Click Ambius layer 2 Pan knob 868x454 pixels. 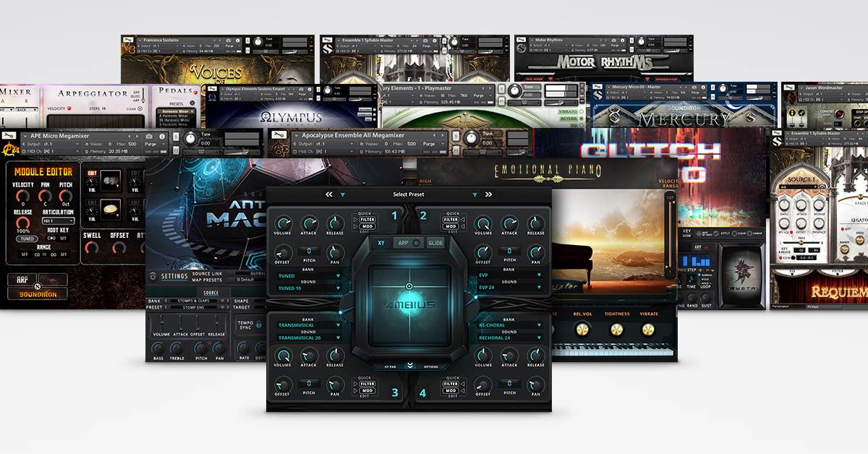tap(536, 252)
